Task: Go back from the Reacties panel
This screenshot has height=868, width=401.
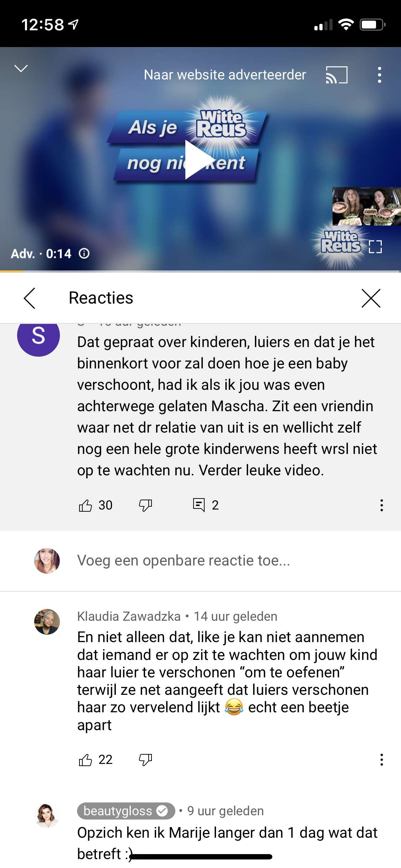Action: coord(30,298)
